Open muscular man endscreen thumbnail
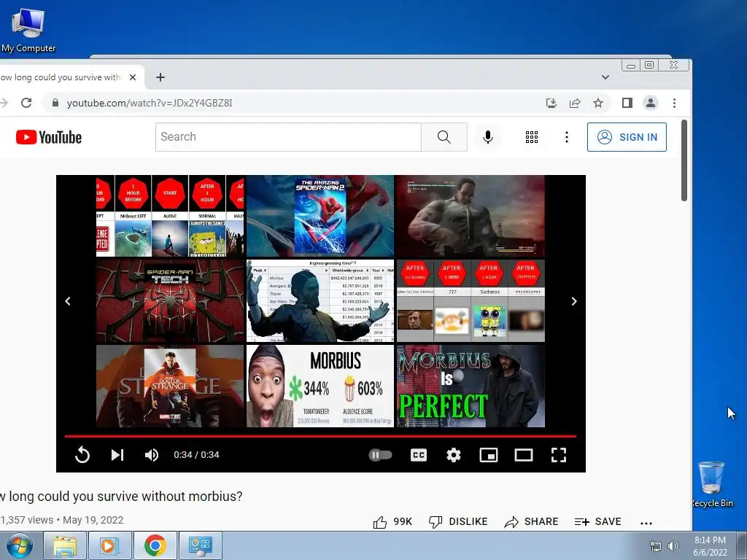Viewport: 747px width, 560px height. tap(471, 216)
